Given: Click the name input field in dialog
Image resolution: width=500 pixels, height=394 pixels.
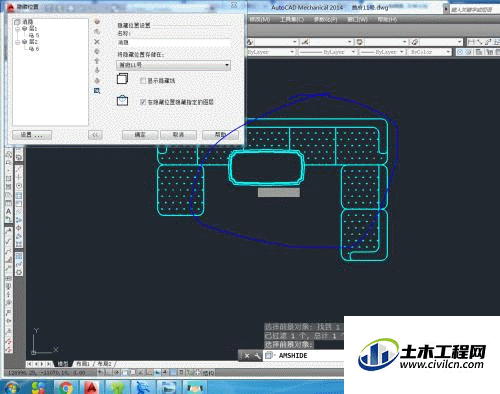Looking at the screenshot, I should 173,42.
